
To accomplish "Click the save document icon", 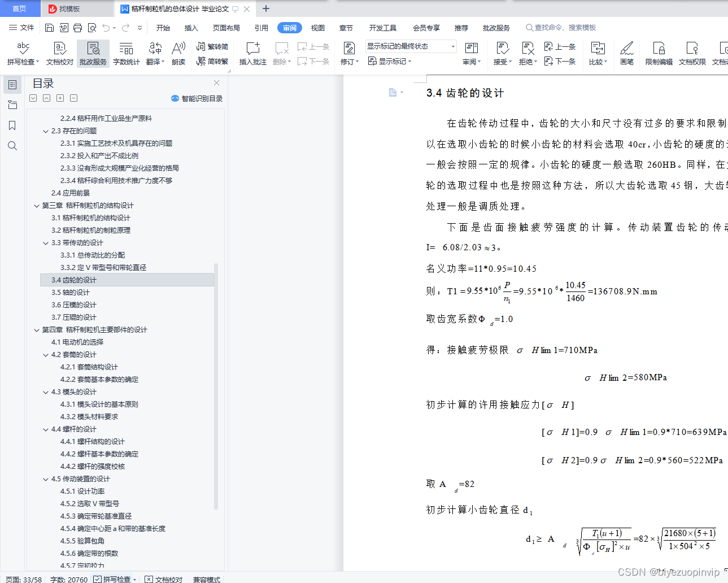I will click(49, 28).
